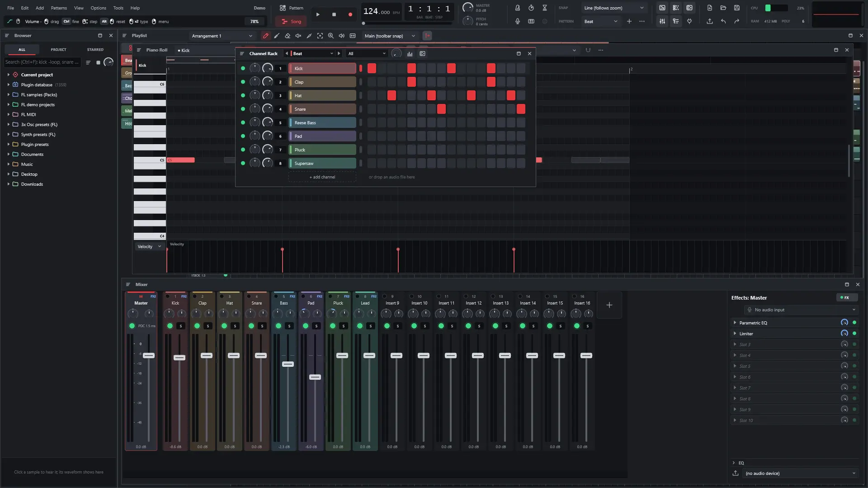Click the Record button in transport
The height and width of the screenshot is (488, 868).
point(350,14)
